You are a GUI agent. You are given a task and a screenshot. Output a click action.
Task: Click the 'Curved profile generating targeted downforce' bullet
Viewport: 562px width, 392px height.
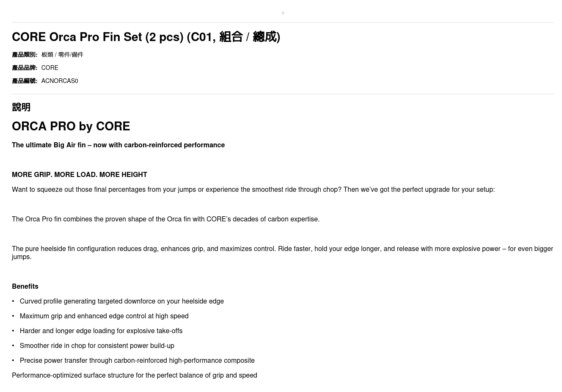click(x=121, y=301)
